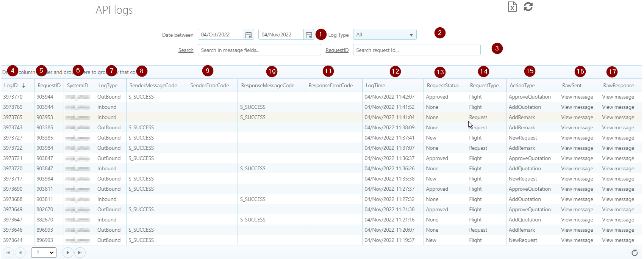
Task: Open calendar for 04/Oct/2022 start date
Action: tap(249, 35)
